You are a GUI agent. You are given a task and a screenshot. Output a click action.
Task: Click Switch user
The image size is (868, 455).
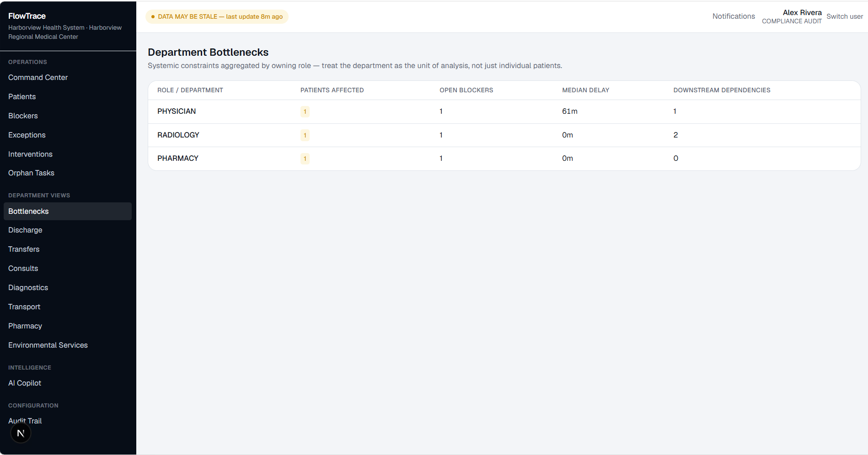point(845,16)
